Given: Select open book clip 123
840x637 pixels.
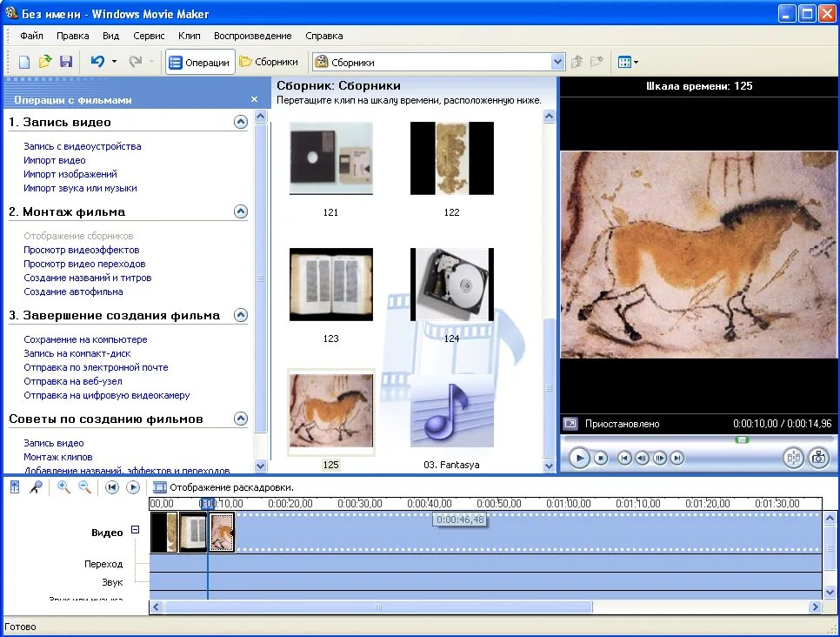Looking at the screenshot, I should [331, 285].
